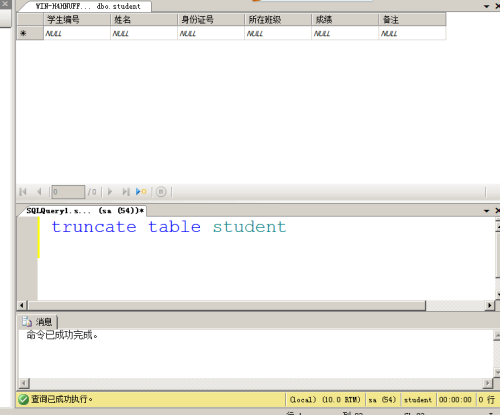Screen dimensions: 500x415
Task: Go to previous record in table navigator
Action: pos(39,192)
